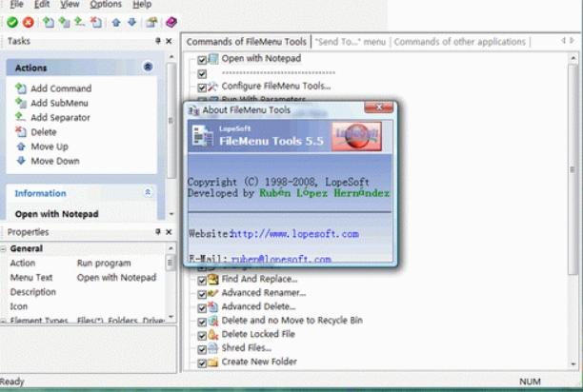583x392 pixels.
Task: Pin the Tasks panel
Action: [157, 41]
